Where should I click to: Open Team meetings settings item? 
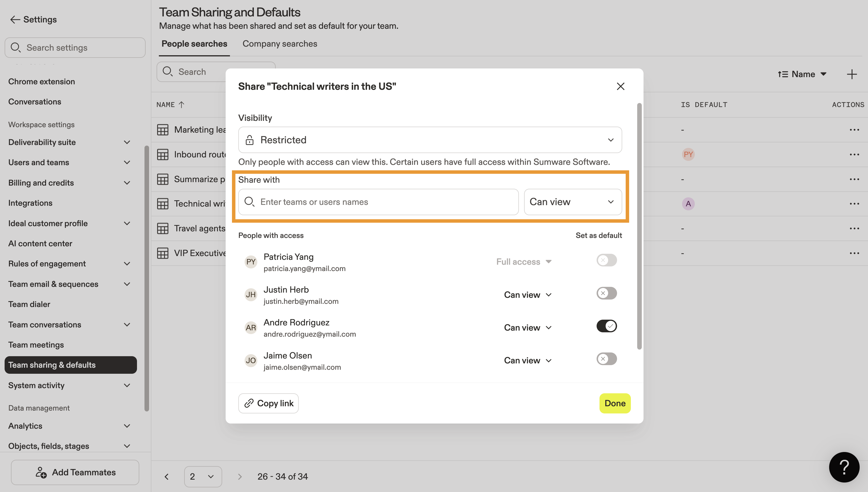click(36, 345)
